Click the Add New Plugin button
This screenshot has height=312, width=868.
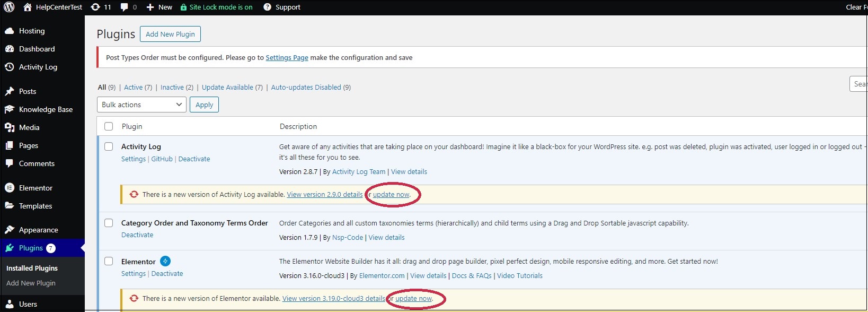(x=170, y=34)
